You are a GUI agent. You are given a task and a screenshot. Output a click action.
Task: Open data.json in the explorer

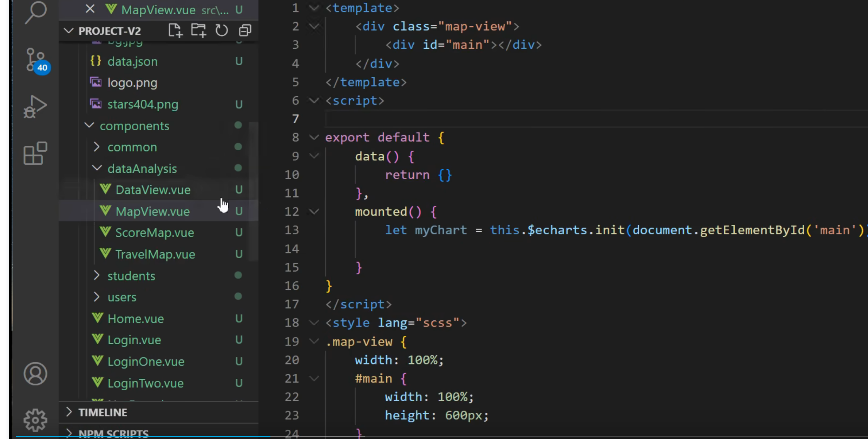coord(132,61)
